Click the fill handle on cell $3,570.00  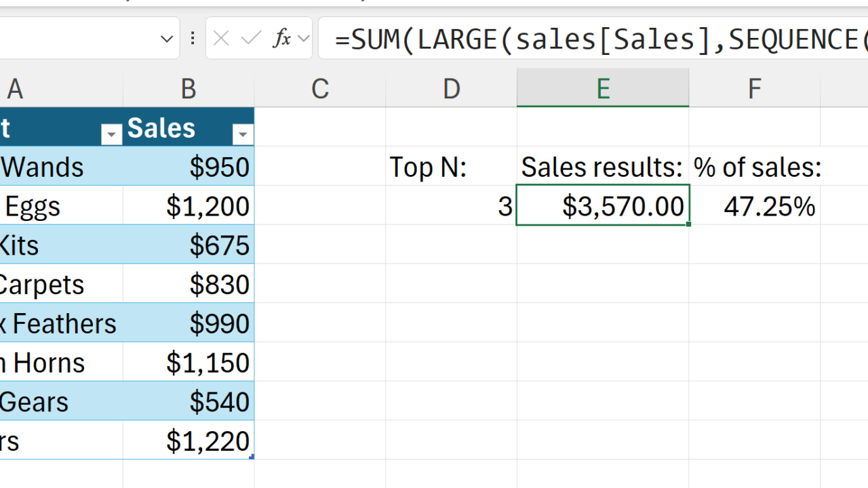pos(688,224)
